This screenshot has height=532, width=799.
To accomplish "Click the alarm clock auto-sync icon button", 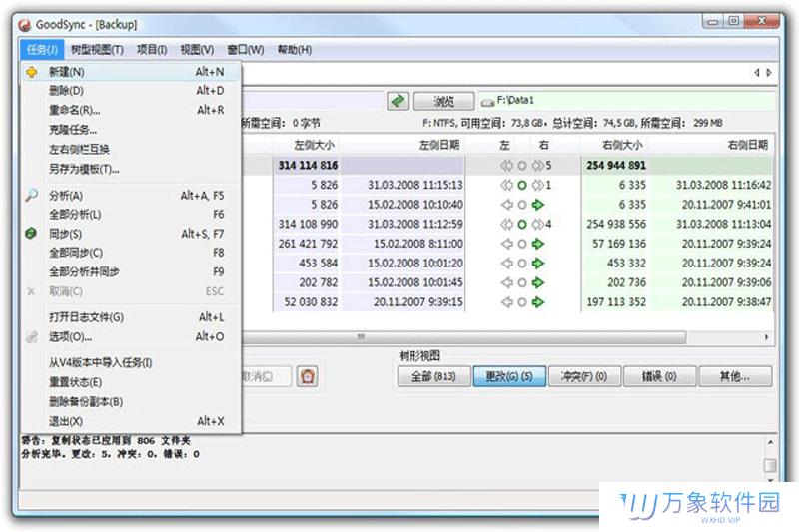I will coord(308,376).
